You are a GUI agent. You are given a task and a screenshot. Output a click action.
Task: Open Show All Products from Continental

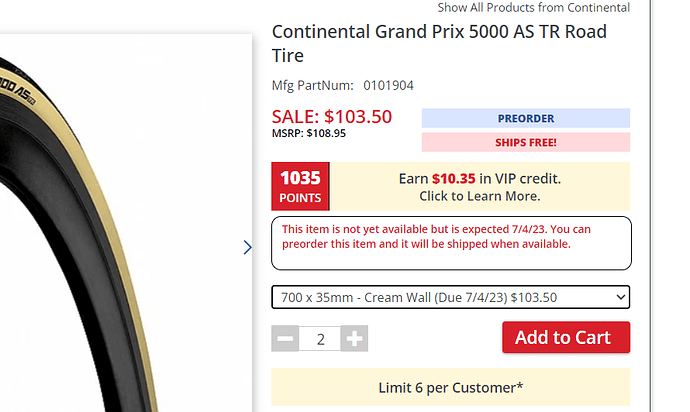point(533,8)
